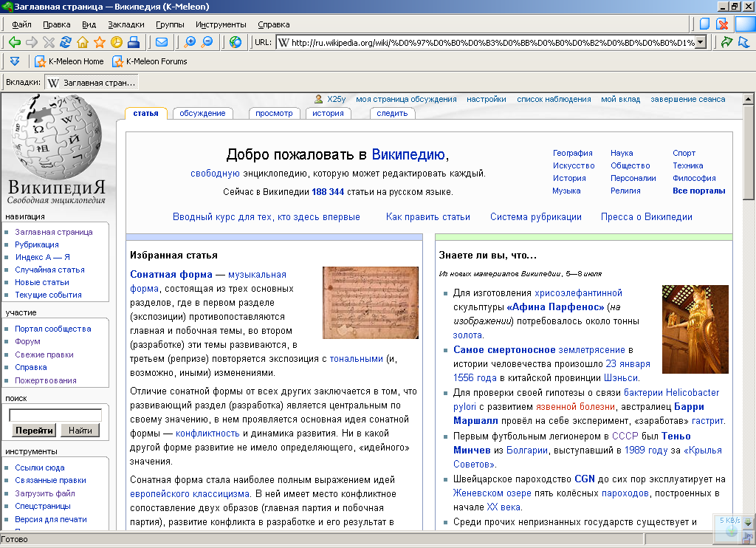
Task: Click the Reload page icon
Action: click(66, 42)
